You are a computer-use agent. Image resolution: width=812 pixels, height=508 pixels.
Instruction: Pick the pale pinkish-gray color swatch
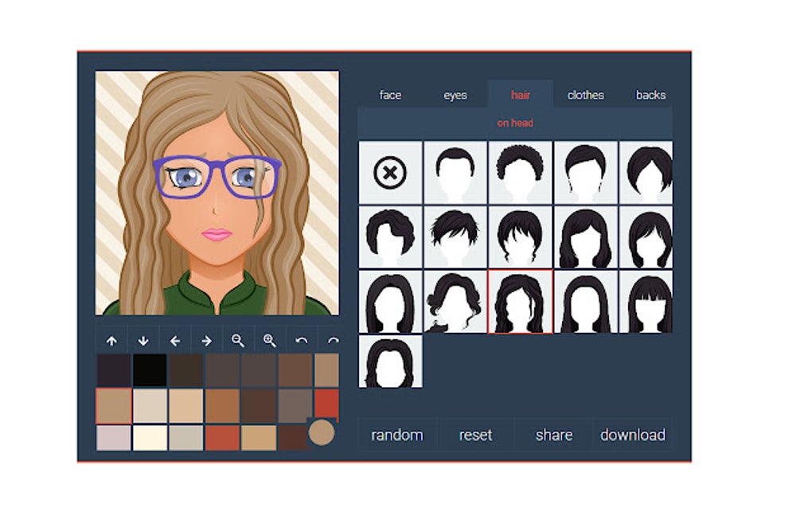pos(113,438)
